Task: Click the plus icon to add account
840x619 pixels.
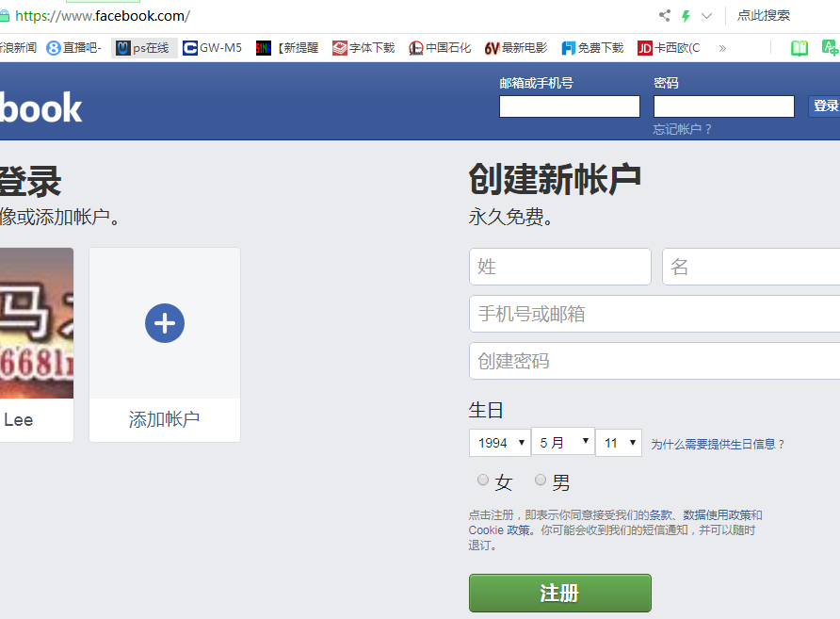Action: click(x=165, y=323)
